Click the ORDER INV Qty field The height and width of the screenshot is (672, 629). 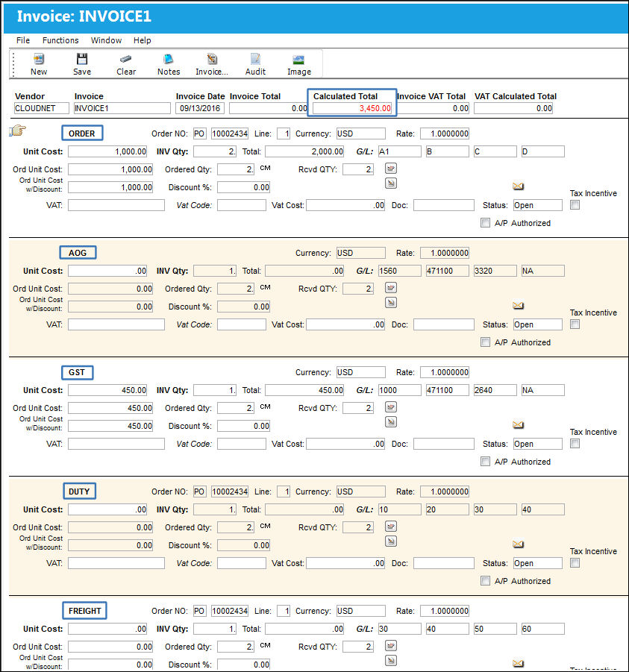tap(214, 151)
